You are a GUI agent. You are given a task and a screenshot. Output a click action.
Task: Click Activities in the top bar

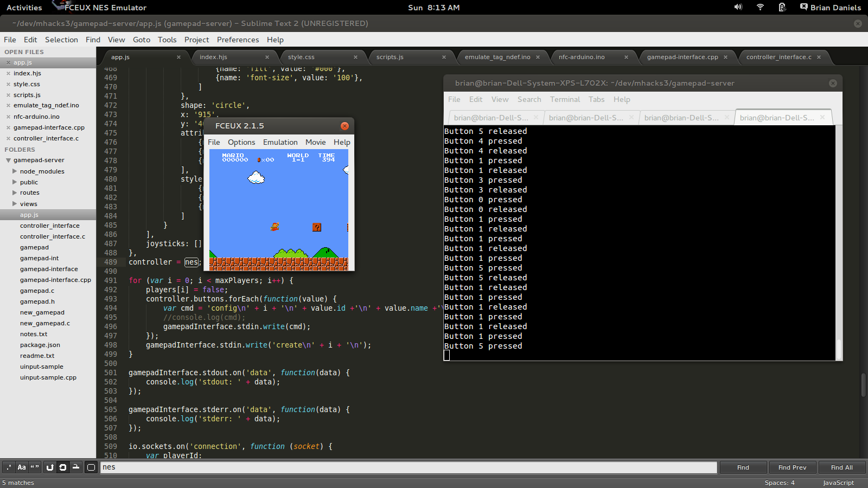pyautogui.click(x=24, y=8)
